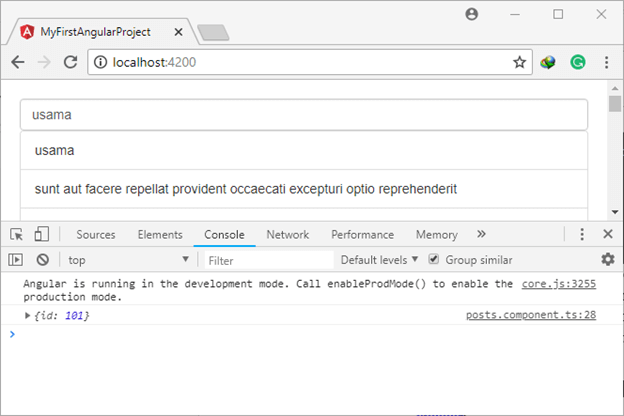Reload the localhost page
The width and height of the screenshot is (624, 416).
coord(70,62)
